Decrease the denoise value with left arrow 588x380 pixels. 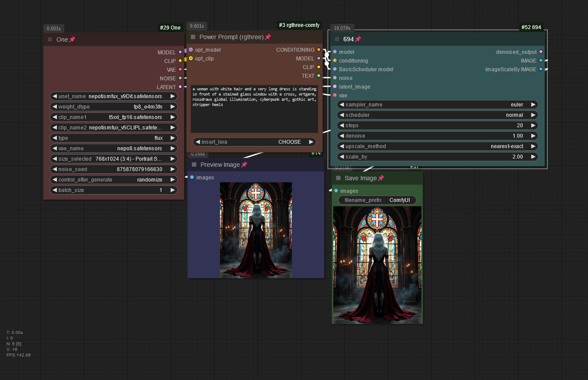click(342, 136)
